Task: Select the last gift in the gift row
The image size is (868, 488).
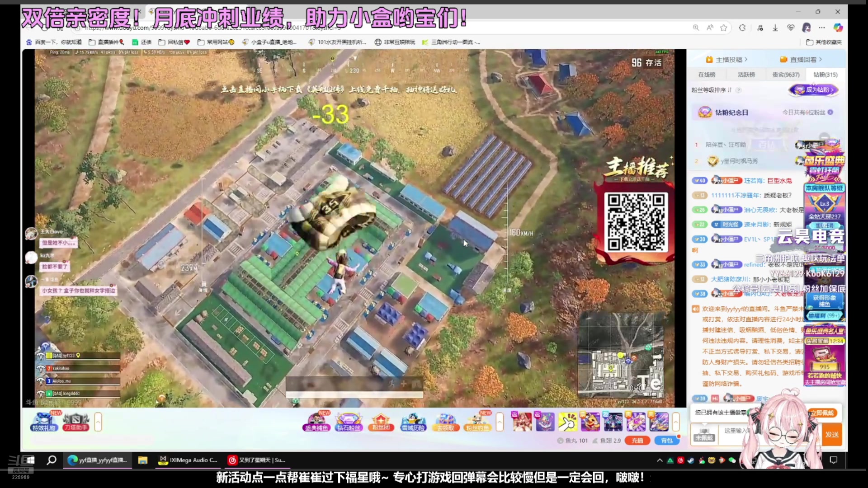Action: tap(659, 422)
